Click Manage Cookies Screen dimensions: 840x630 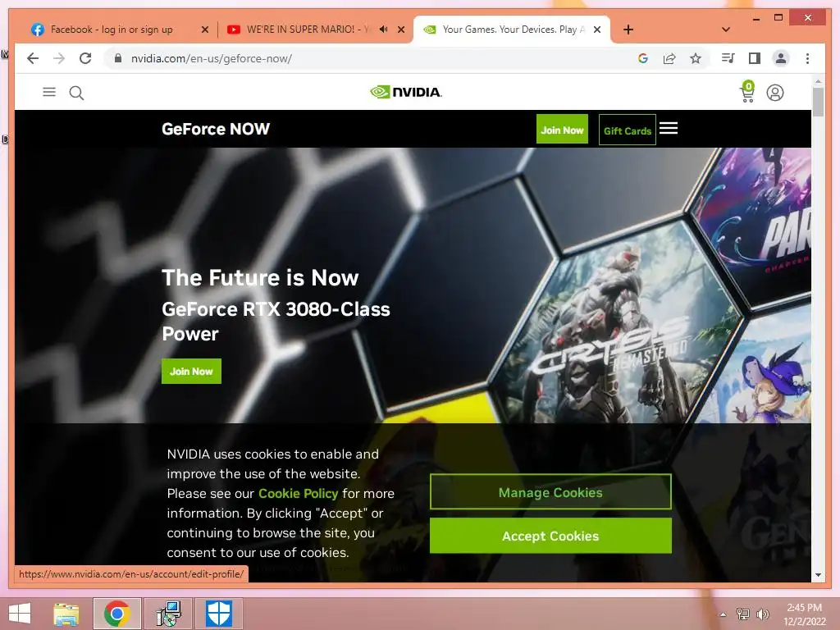(x=550, y=492)
